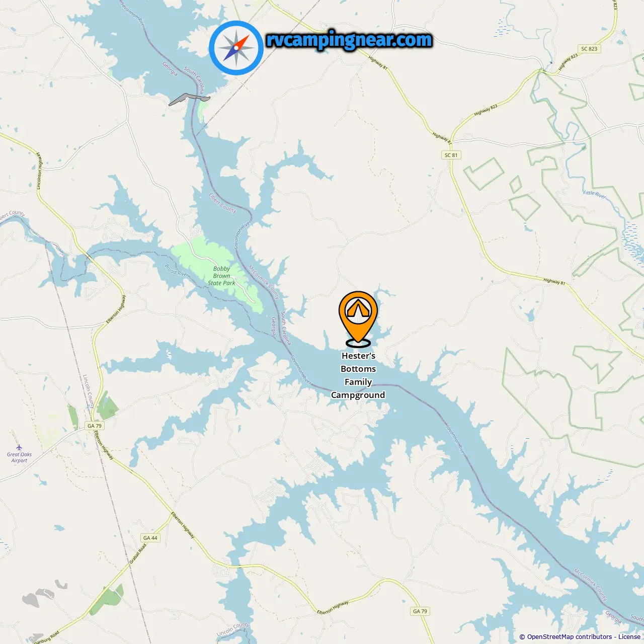Open the License link
The height and width of the screenshot is (644, 644).
click(629, 636)
